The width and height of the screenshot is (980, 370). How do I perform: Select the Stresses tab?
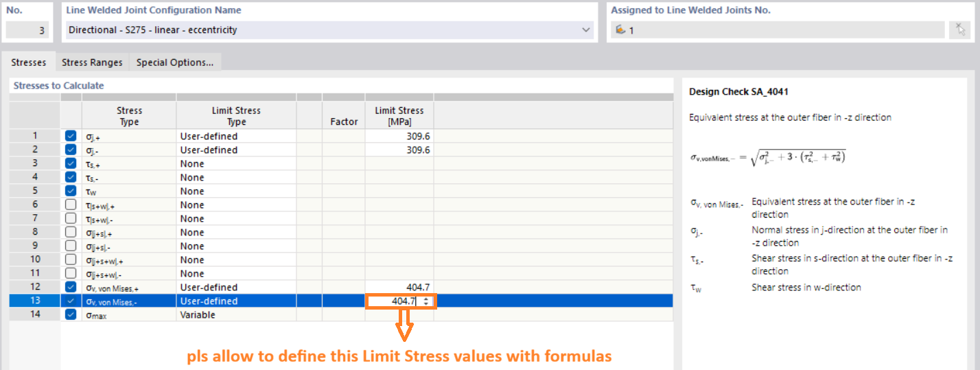pos(29,62)
